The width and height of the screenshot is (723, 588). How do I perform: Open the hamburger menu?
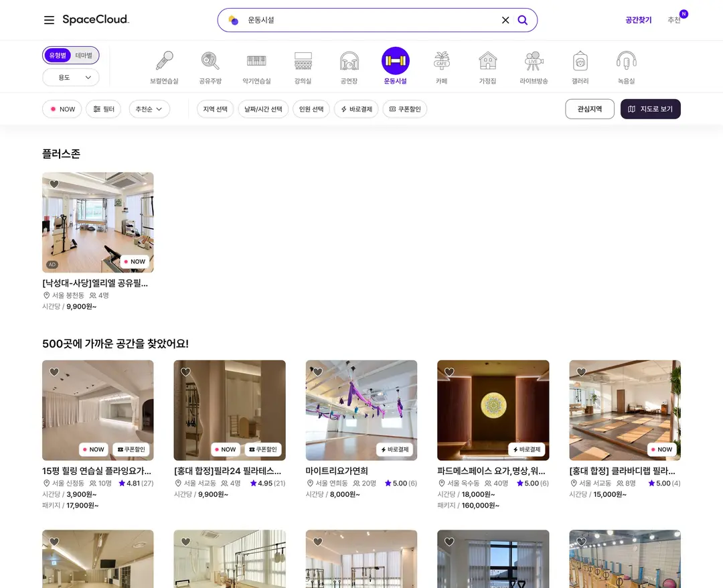49,20
